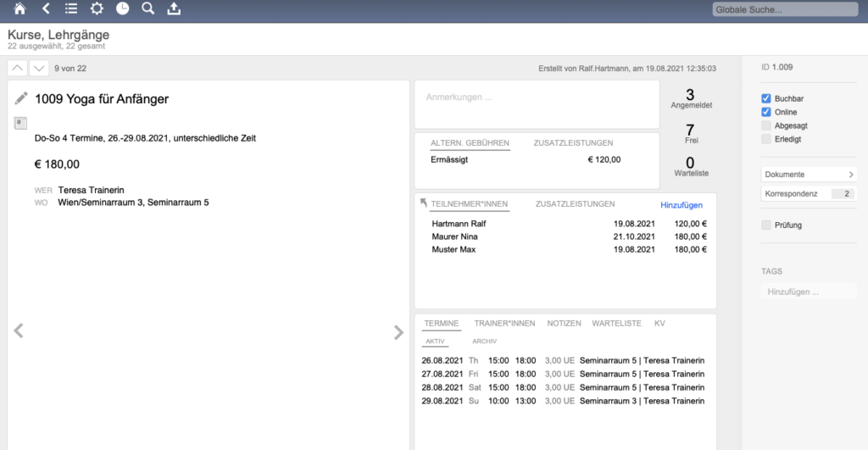The image size is (868, 450).
Task: Show next panel with right chevron
Action: (x=398, y=332)
